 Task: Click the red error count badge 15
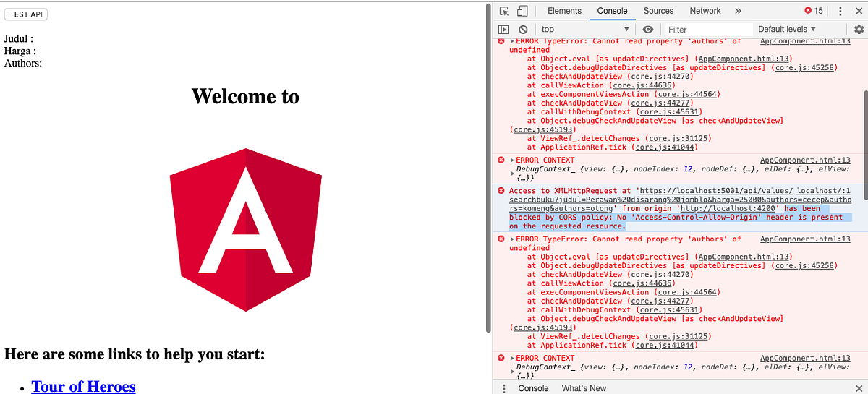(814, 11)
